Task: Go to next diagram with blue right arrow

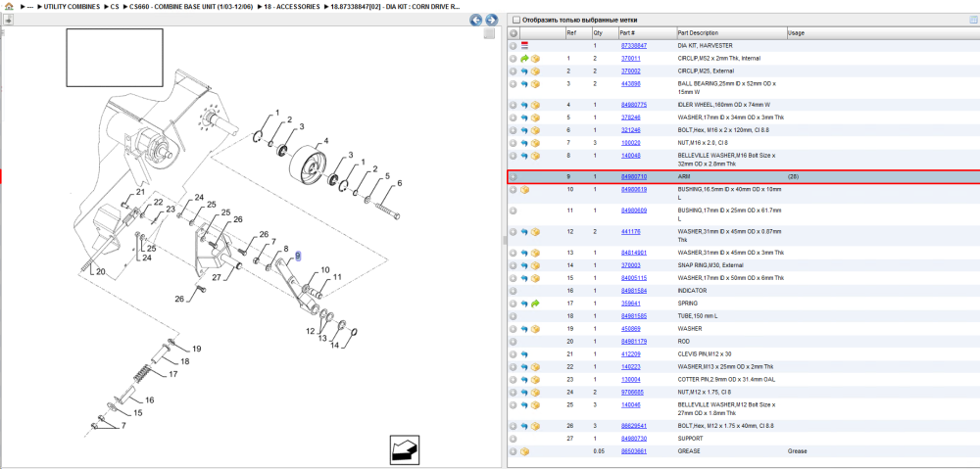Action: point(491,20)
